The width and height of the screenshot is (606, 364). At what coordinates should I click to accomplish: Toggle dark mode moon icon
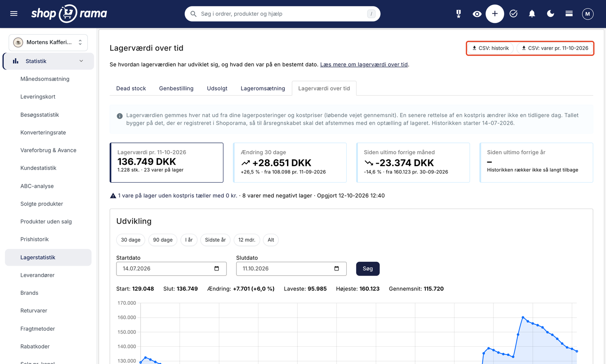tap(551, 14)
